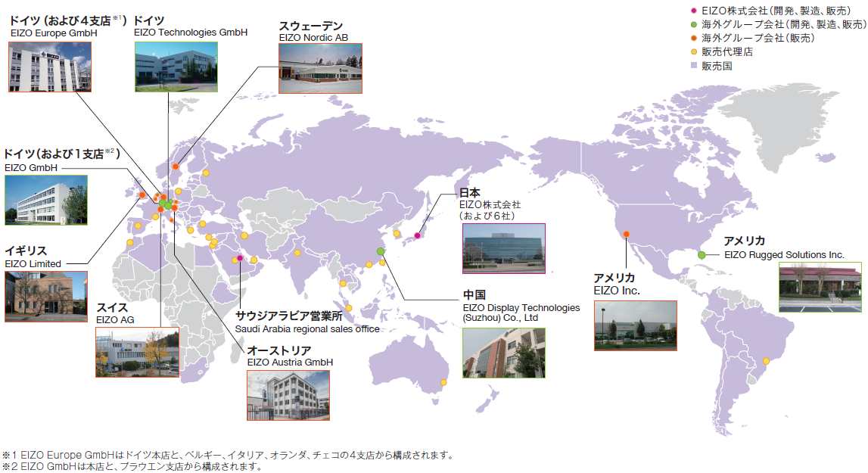
Task: Click the yellow marker on South Korea
Action: (x=397, y=234)
